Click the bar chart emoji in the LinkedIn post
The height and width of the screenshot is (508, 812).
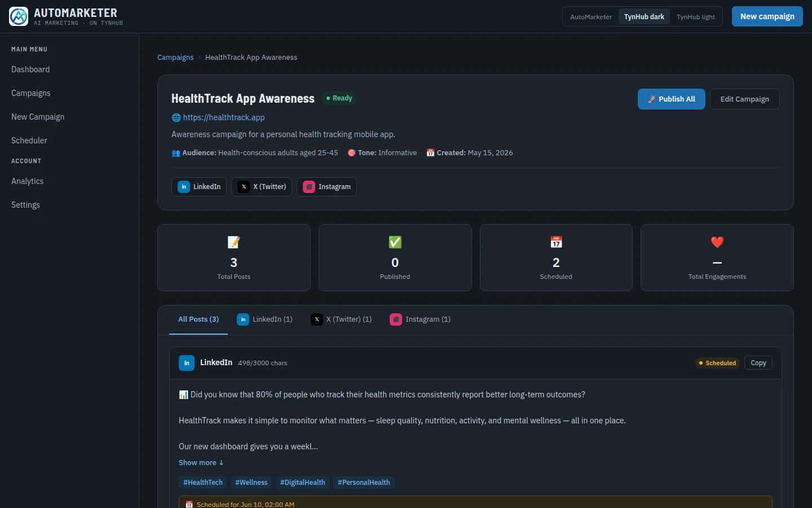(183, 395)
